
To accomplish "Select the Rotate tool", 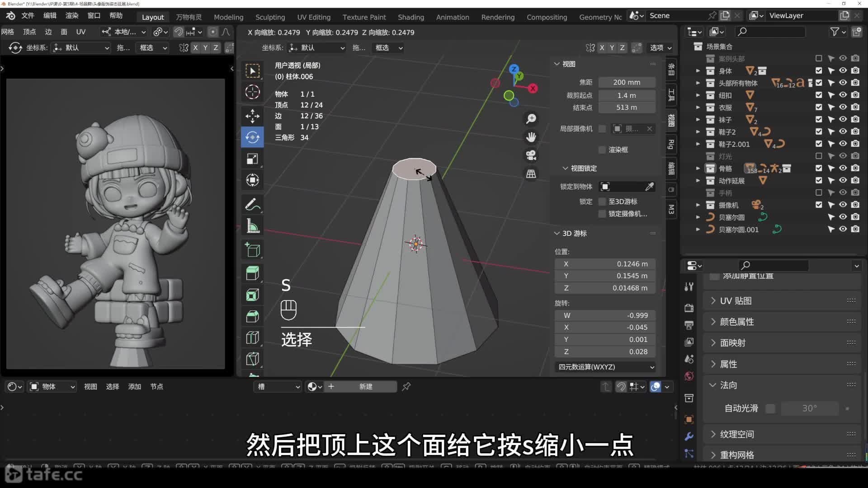I will click(x=252, y=137).
